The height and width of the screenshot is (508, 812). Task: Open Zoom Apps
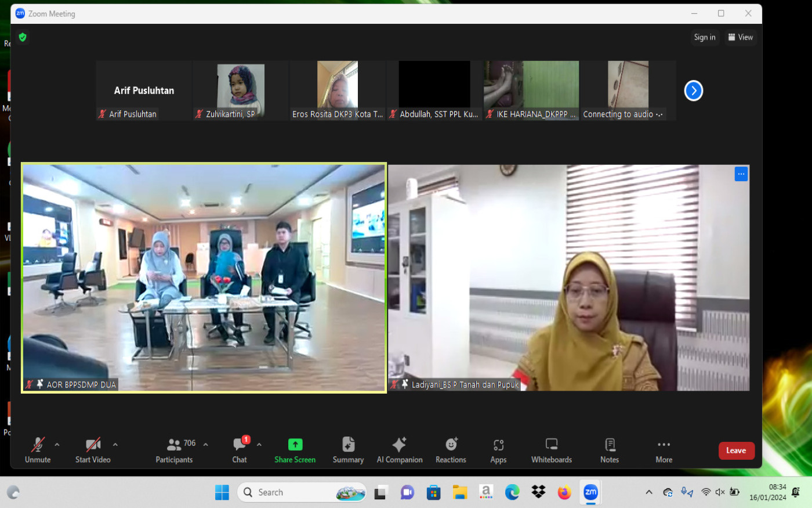[498, 450]
